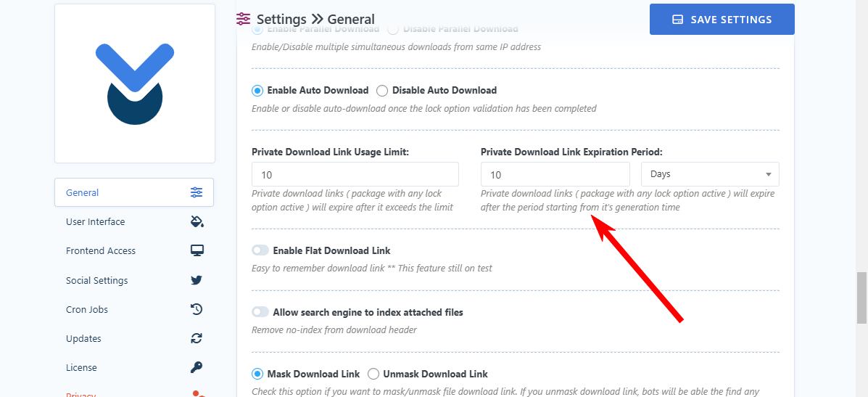Click the monitor icon for Frontend Access
This screenshot has height=397, width=868.
coord(197,250)
